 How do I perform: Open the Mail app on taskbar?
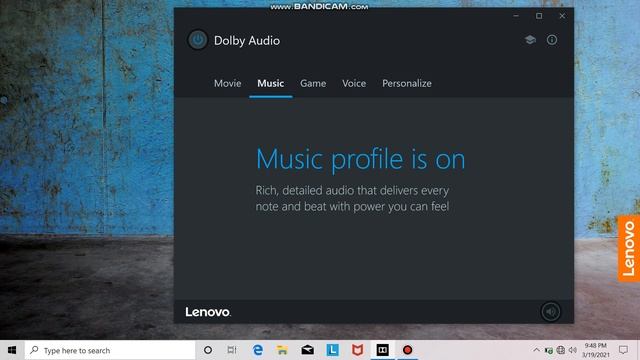[307, 350]
